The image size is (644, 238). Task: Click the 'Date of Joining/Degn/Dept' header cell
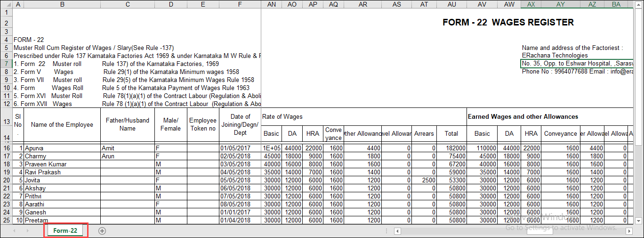point(240,124)
